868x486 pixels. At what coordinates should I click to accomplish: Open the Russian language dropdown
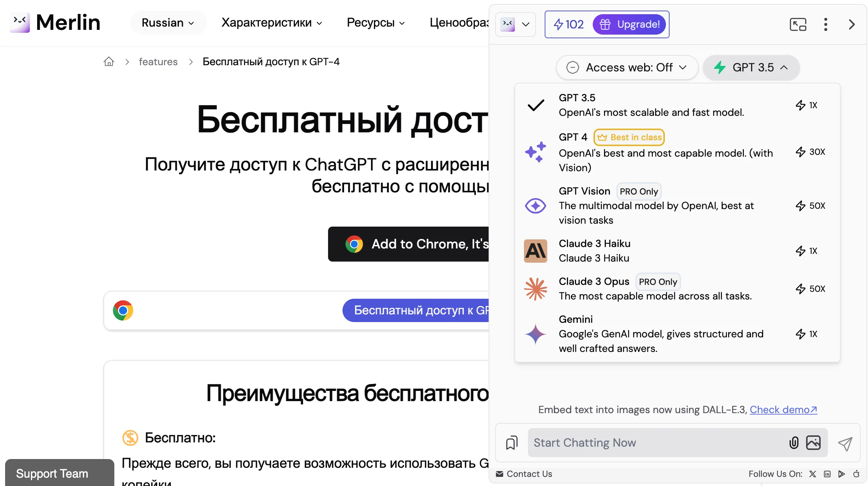point(168,23)
